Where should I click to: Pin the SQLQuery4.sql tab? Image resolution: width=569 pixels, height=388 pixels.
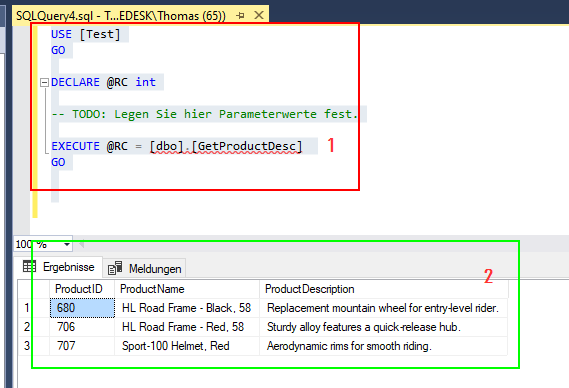[240, 16]
